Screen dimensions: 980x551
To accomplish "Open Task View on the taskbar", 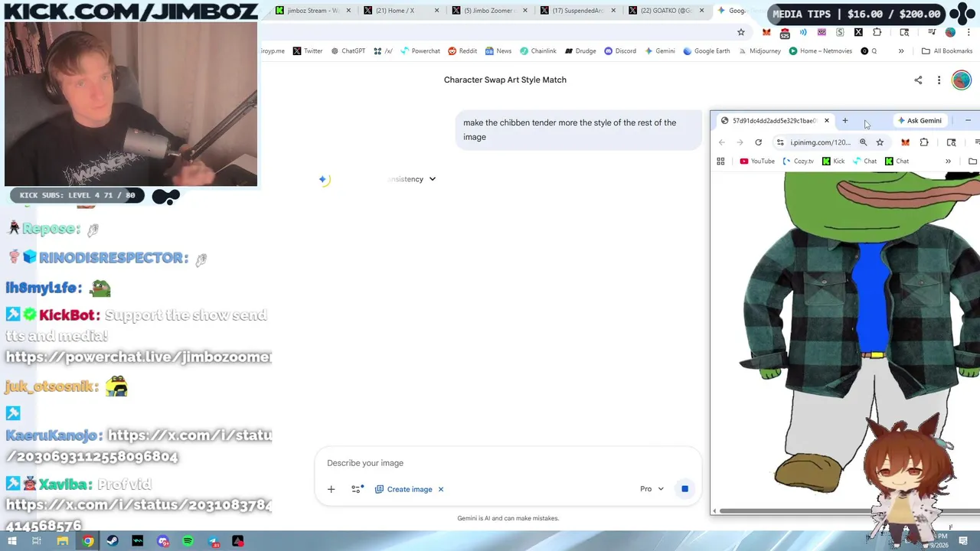I will 36,541.
